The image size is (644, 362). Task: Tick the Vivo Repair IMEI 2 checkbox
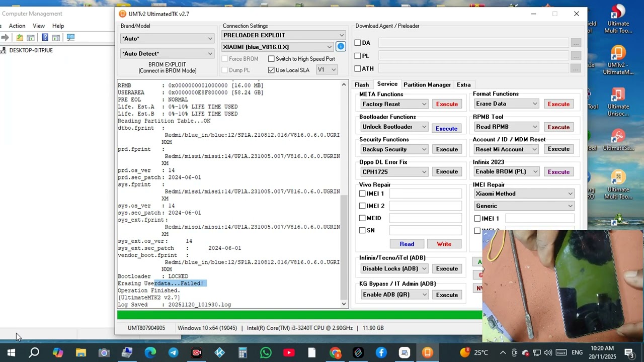[362, 206]
